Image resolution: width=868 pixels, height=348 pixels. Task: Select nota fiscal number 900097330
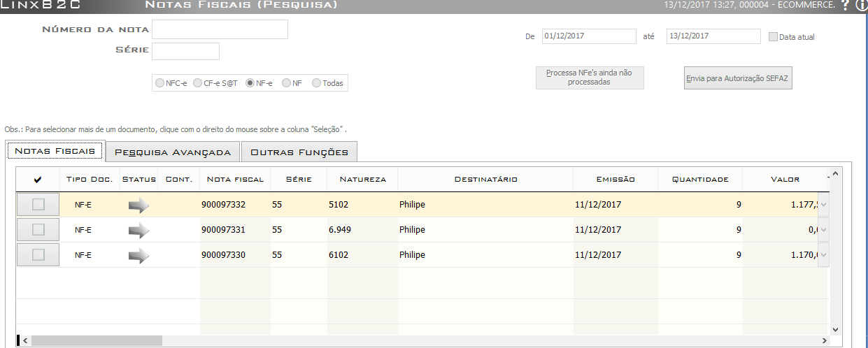[x=223, y=255]
